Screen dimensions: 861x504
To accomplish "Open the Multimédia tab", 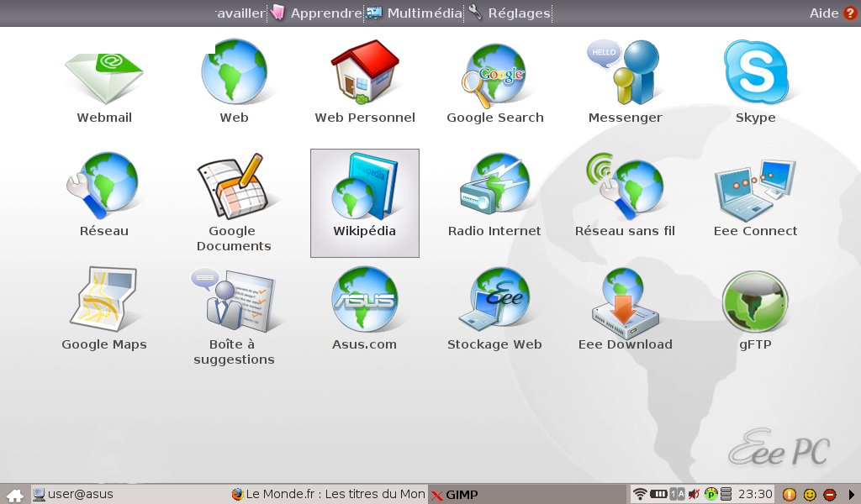I will click(x=415, y=13).
